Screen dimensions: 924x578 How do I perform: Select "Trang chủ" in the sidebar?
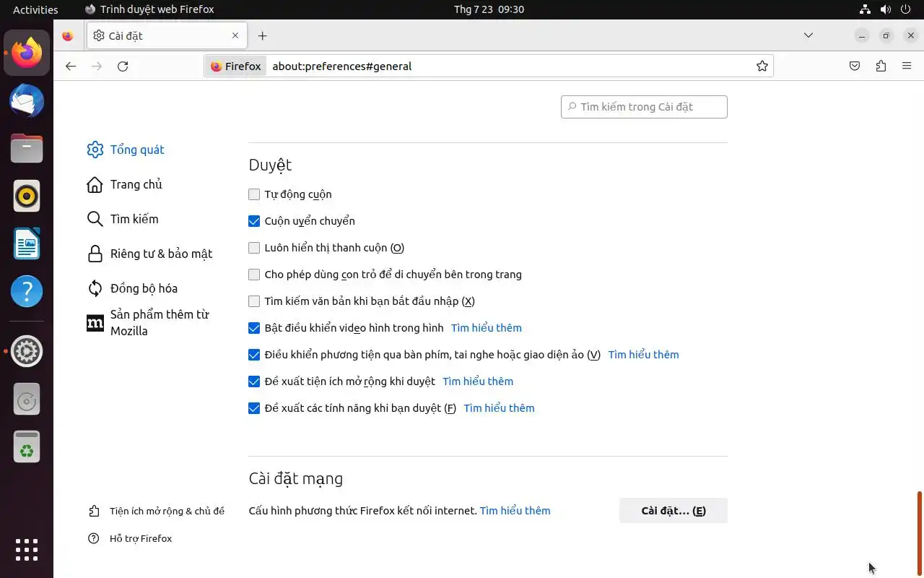coord(136,184)
